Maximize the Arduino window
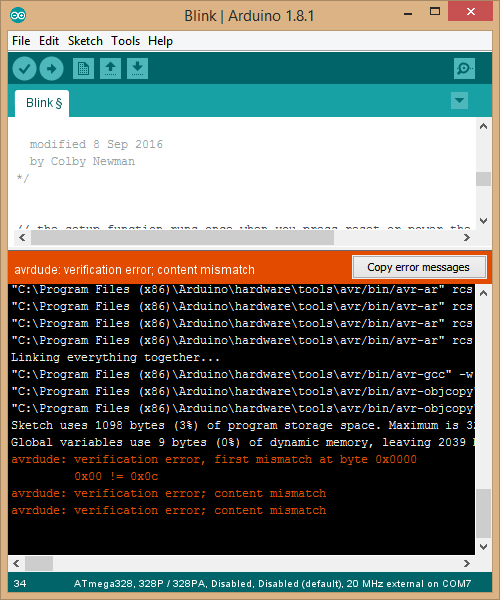Image resolution: width=500 pixels, height=600 pixels. click(435, 11)
